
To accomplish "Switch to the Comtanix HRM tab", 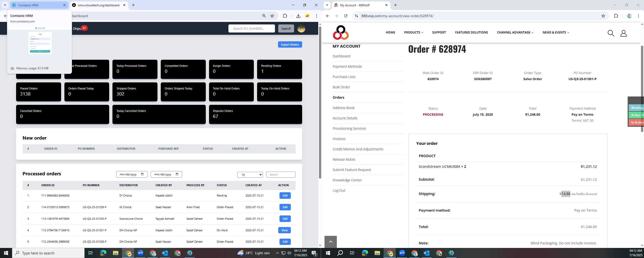I will coord(39,5).
